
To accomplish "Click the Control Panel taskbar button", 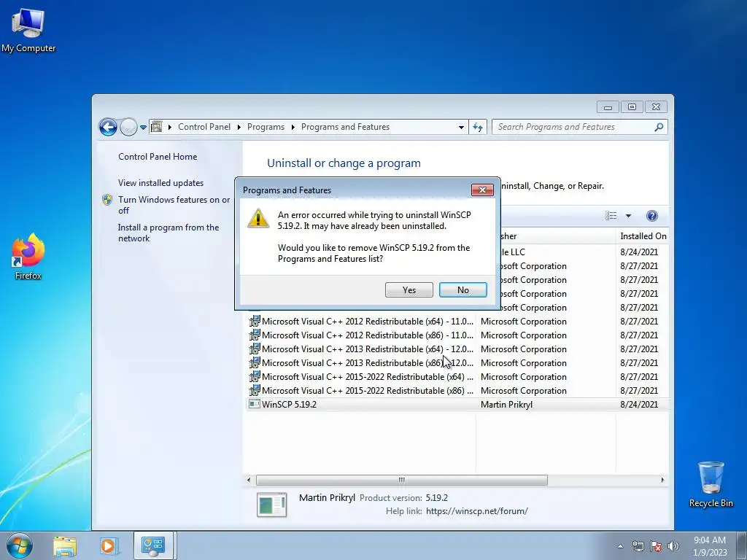I will pyautogui.click(x=153, y=546).
